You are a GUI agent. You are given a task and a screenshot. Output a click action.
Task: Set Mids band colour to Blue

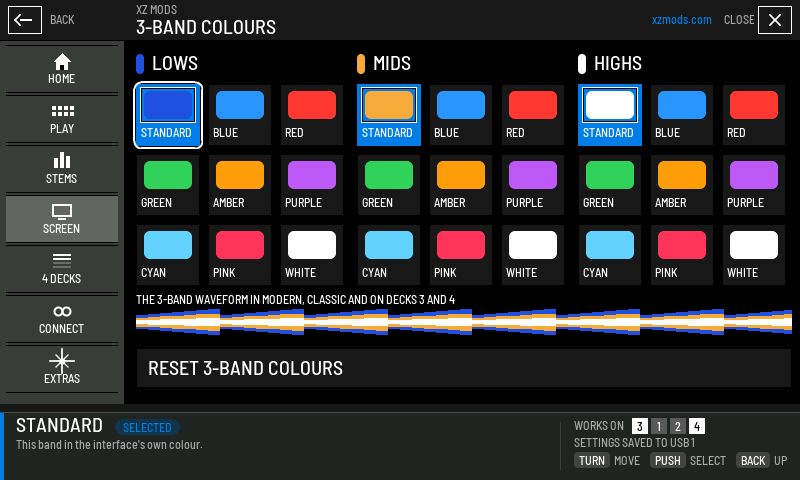tap(461, 115)
